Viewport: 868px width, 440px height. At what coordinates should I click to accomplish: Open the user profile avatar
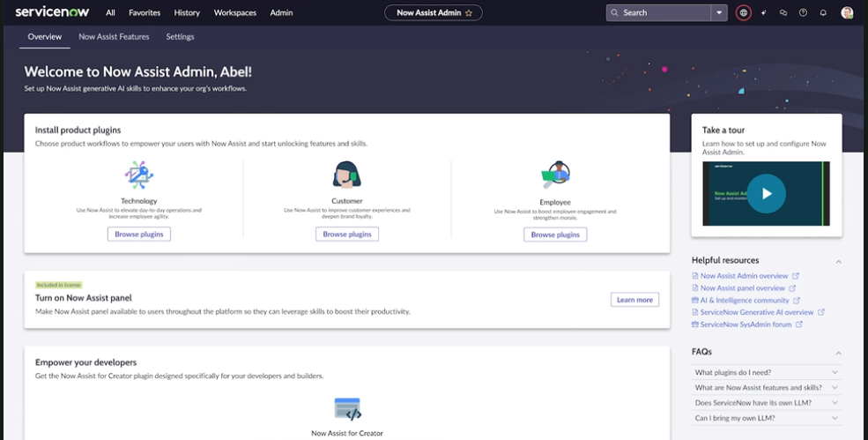coord(847,12)
